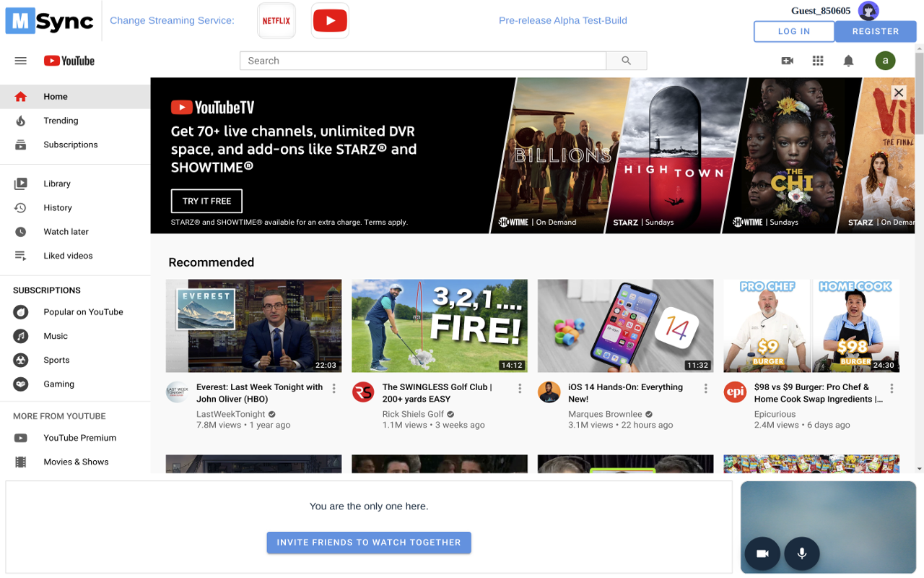Toggle the microphone button
The width and height of the screenshot is (924, 578).
(x=801, y=554)
